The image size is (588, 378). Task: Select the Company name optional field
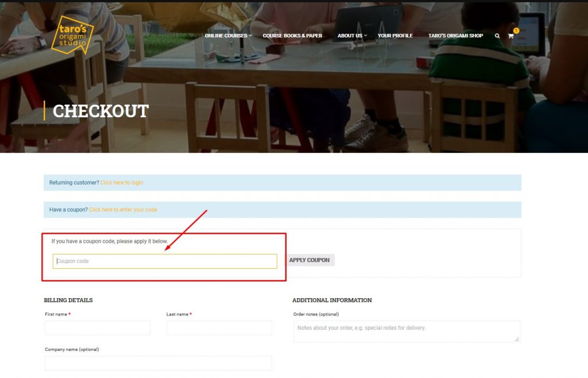pyautogui.click(x=158, y=363)
